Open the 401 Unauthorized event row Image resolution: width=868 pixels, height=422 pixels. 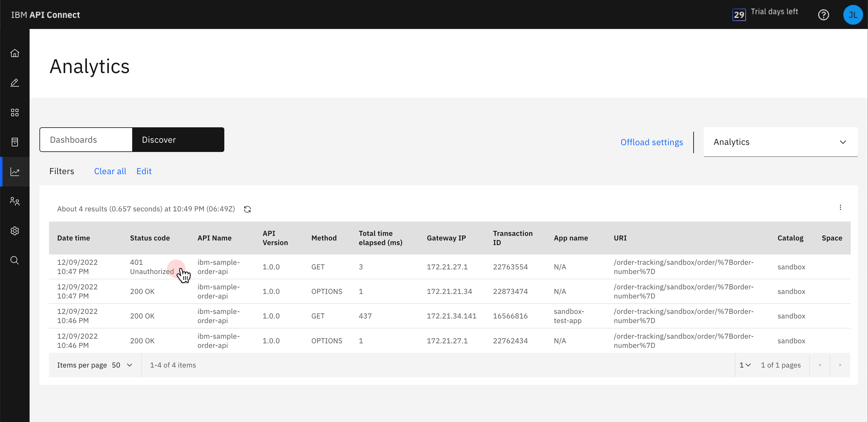click(152, 267)
